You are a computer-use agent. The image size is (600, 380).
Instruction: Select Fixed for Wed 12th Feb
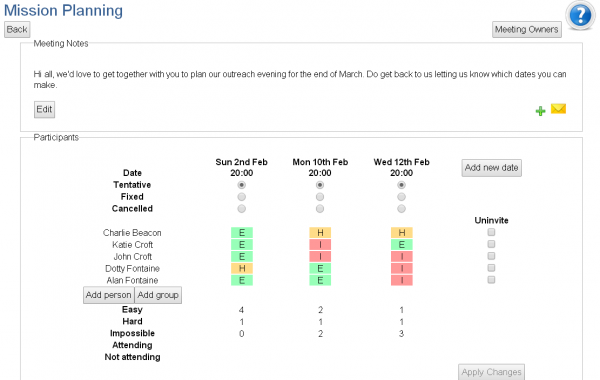[x=401, y=197]
